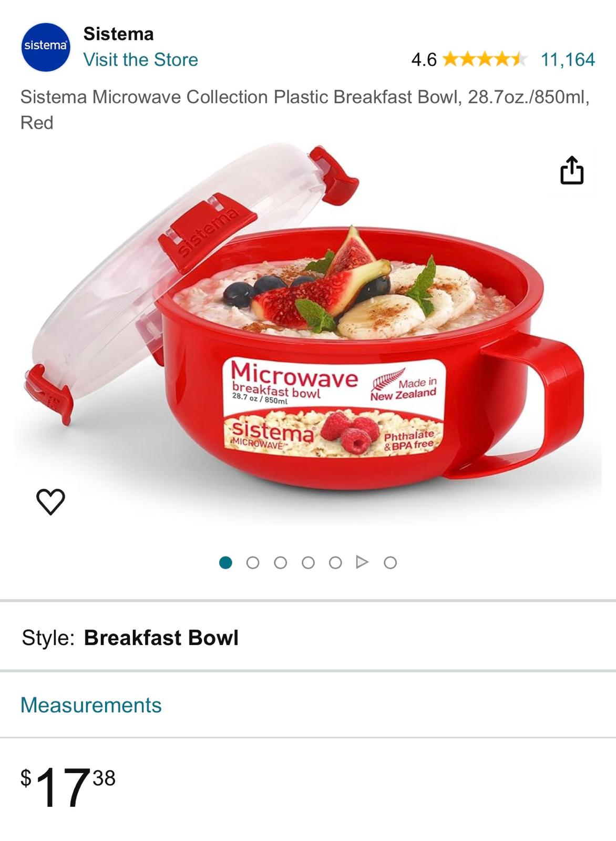The width and height of the screenshot is (616, 841).
Task: Jump to fifth image carousel dot
Action: point(335,562)
